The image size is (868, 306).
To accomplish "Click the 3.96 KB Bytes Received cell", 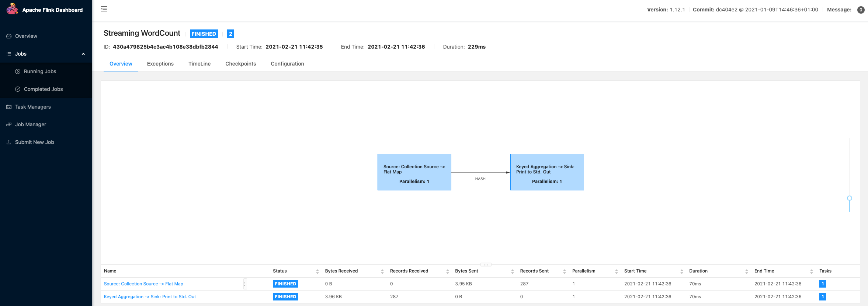I will [x=333, y=297].
